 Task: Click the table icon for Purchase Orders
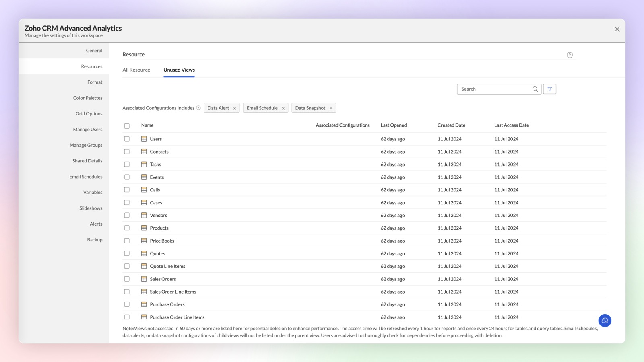[x=144, y=304]
